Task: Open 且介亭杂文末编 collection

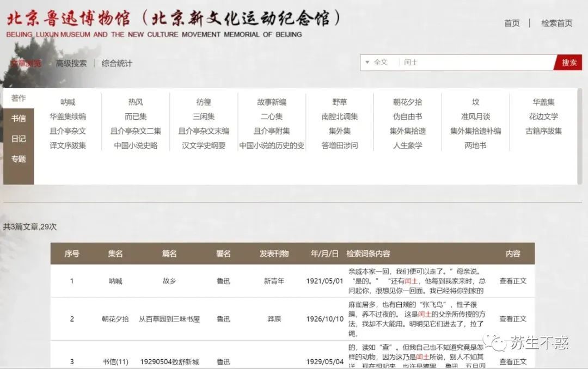Action: pos(204,131)
